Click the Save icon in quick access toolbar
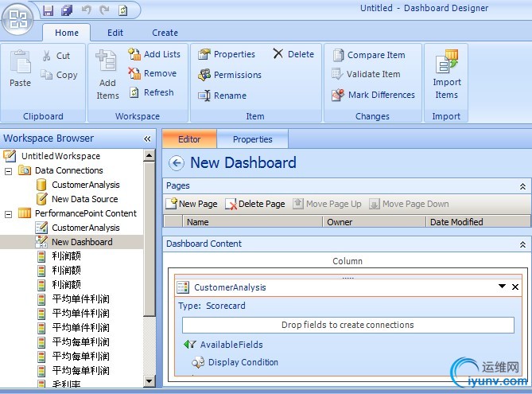Viewport: 532px width, 394px height. (49, 10)
